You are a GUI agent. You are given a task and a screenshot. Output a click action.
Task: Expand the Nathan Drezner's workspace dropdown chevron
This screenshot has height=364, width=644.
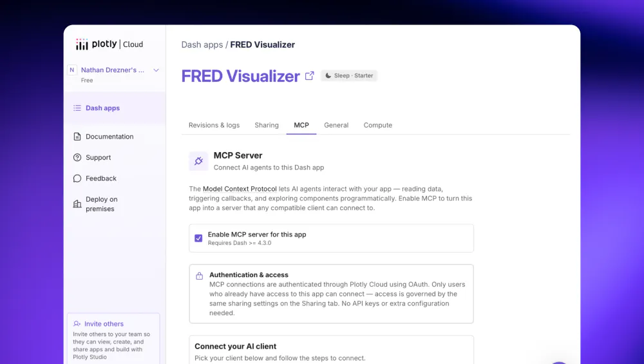(156, 70)
